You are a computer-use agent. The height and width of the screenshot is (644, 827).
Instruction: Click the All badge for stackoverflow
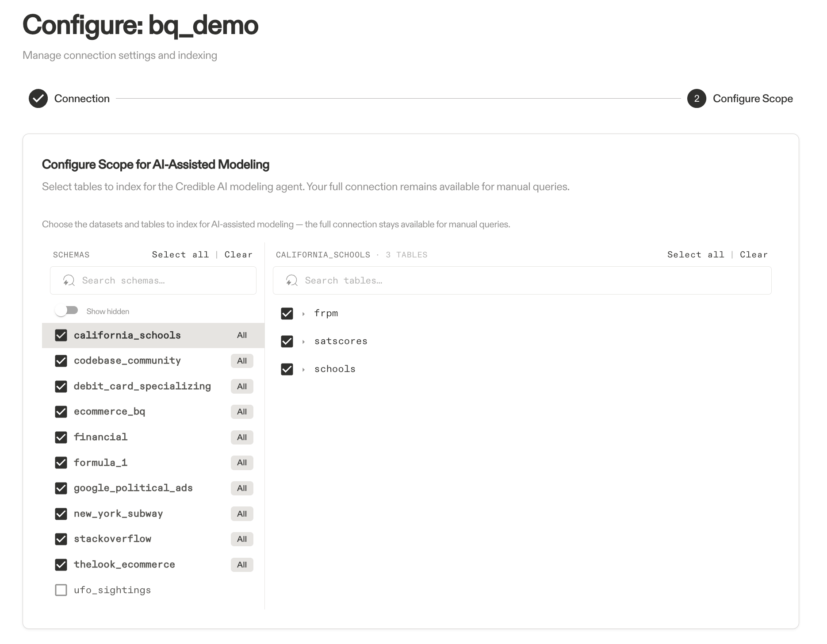(x=242, y=539)
